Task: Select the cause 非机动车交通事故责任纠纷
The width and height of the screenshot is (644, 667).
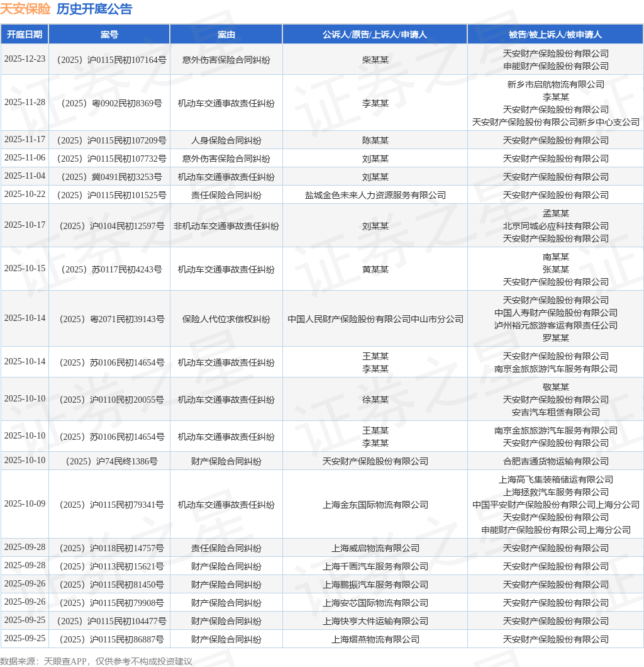Action: pos(226,226)
